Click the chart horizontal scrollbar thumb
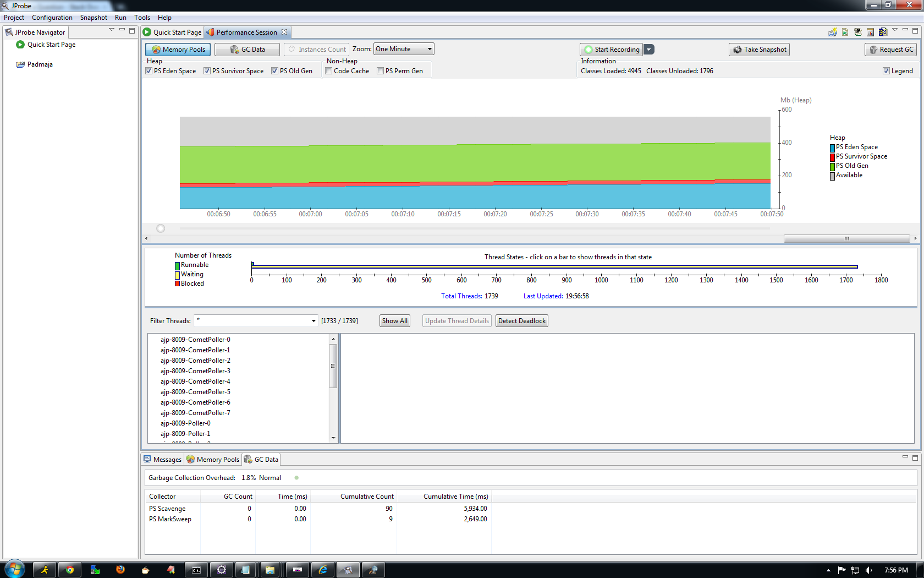Screen dimensions: 924x578 847,238
